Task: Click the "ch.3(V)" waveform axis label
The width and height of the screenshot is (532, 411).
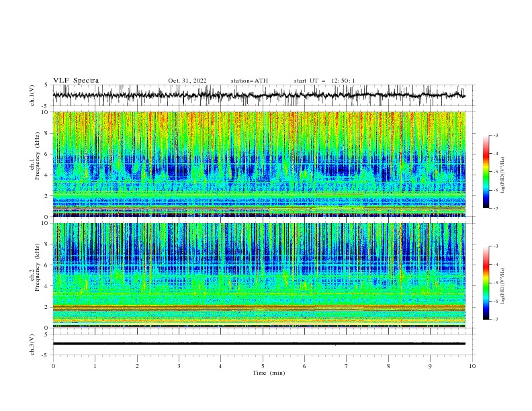Action: [32, 345]
